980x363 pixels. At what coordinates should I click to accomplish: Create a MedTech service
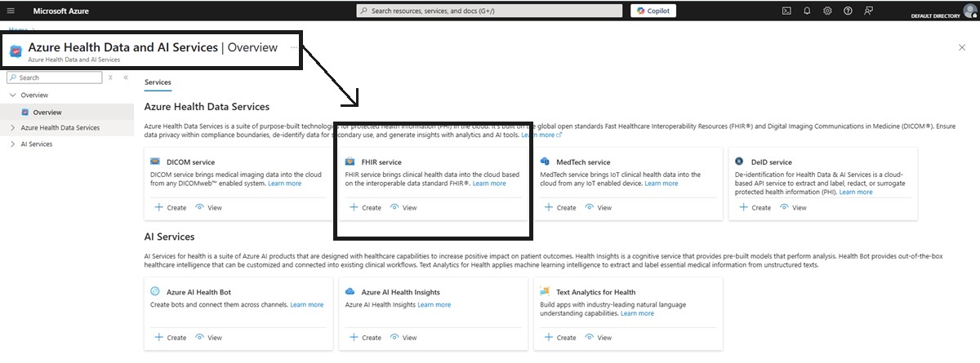(x=560, y=208)
